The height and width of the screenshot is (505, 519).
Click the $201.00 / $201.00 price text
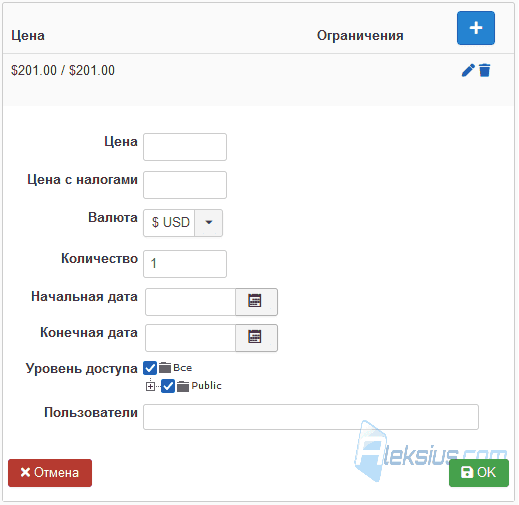pos(63,70)
